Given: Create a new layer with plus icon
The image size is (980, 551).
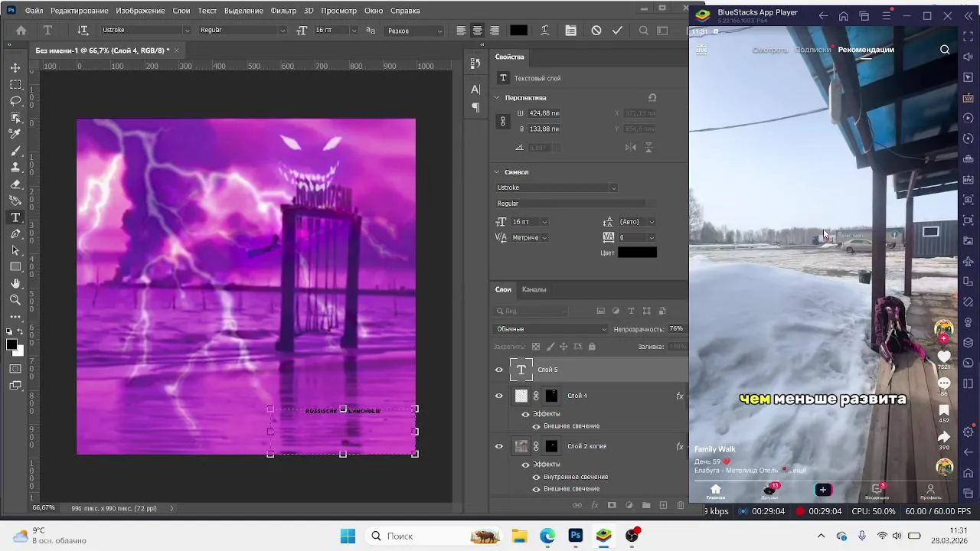Looking at the screenshot, I should [x=663, y=505].
